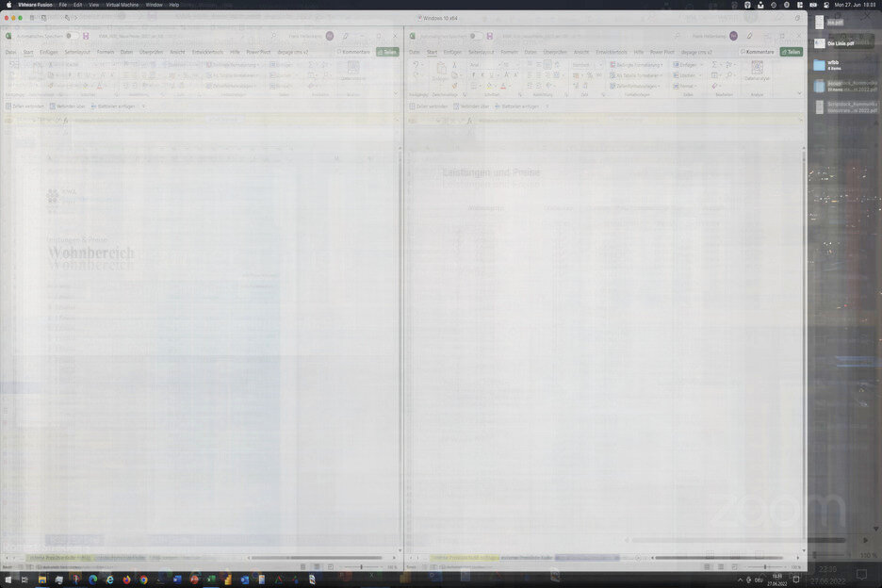Click title bar search icon in the Leistungen und Preise window
The height and width of the screenshot is (588, 882).
coord(678,36)
